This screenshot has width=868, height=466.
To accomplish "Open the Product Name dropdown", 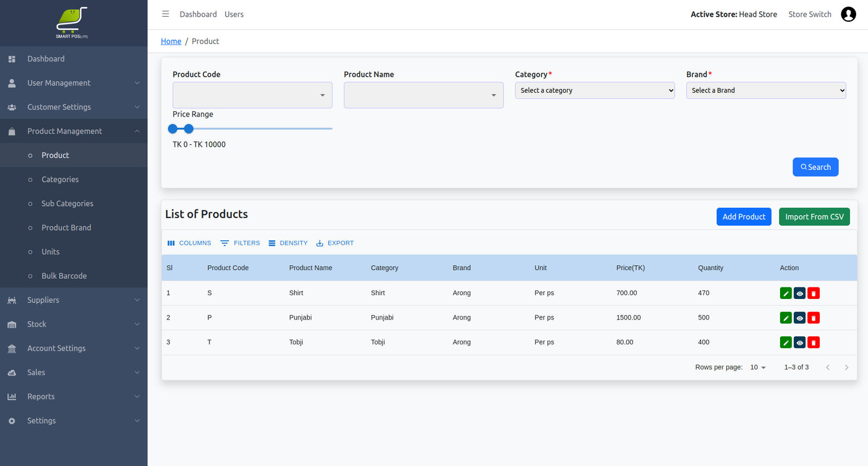I will (424, 95).
